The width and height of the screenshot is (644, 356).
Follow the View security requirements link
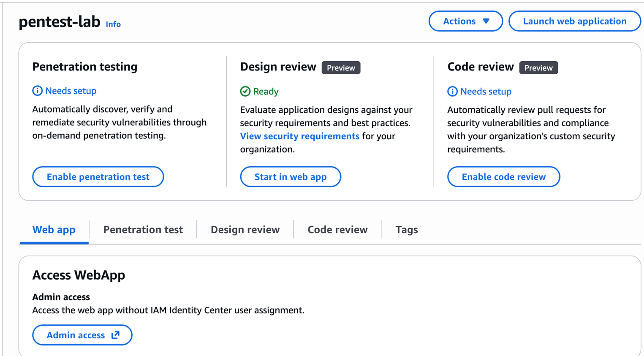(299, 136)
